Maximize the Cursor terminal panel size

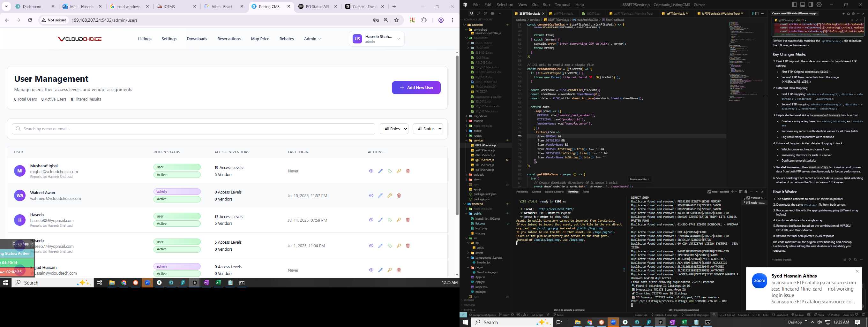[756, 192]
